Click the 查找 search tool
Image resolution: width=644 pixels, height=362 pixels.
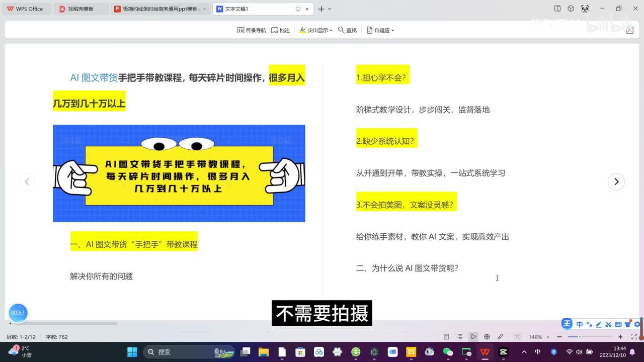[347, 30]
